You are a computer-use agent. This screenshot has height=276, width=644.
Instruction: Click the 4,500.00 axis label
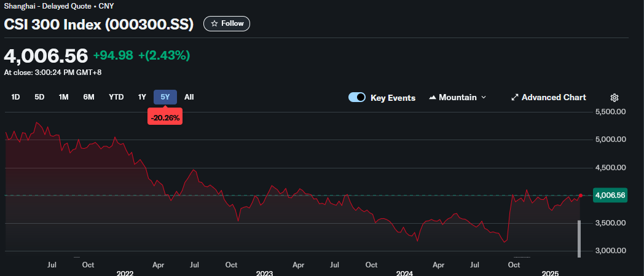(x=611, y=168)
